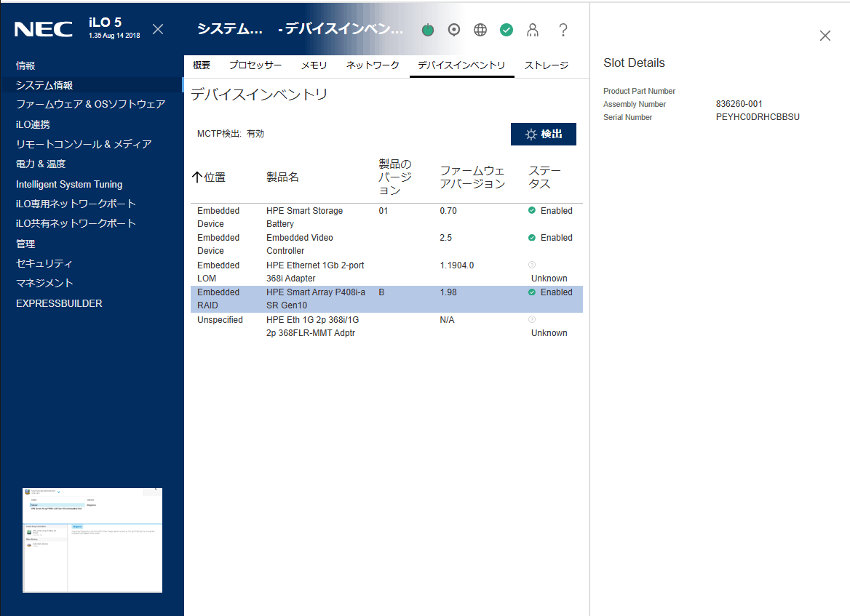Click the Product Part Number label
Viewport: 850px width, 616px height.
coord(639,91)
